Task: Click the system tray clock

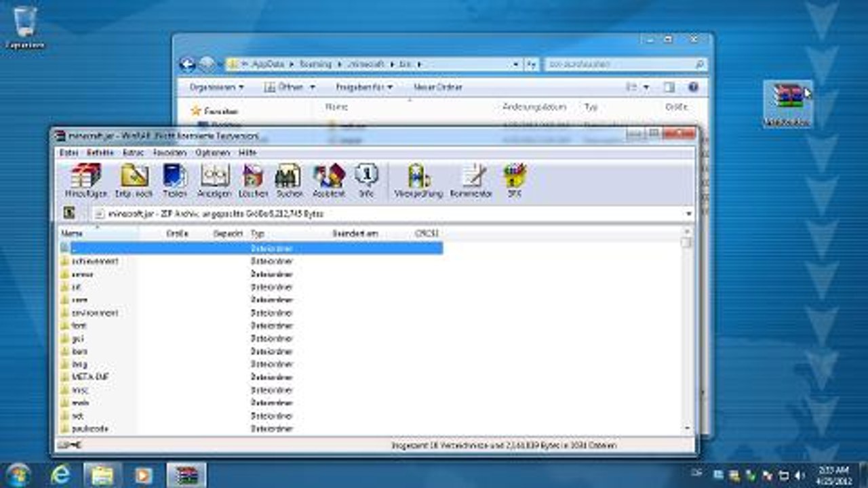Action: pyautogui.click(x=833, y=474)
